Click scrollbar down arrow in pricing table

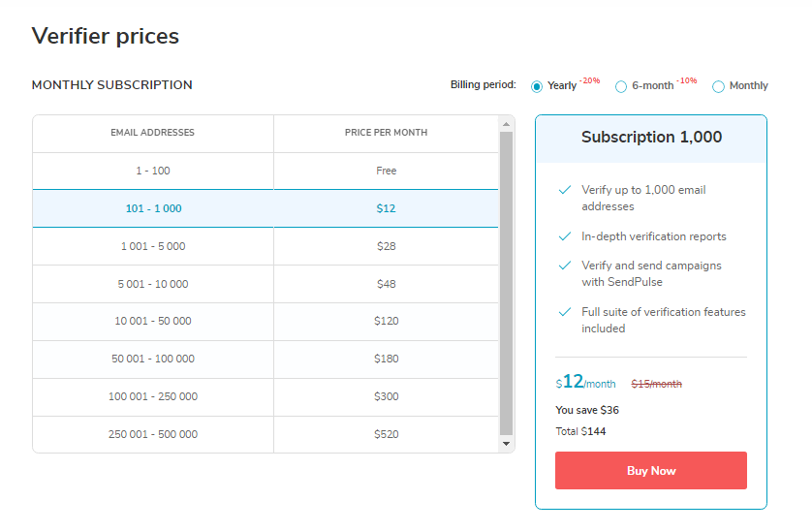(506, 443)
